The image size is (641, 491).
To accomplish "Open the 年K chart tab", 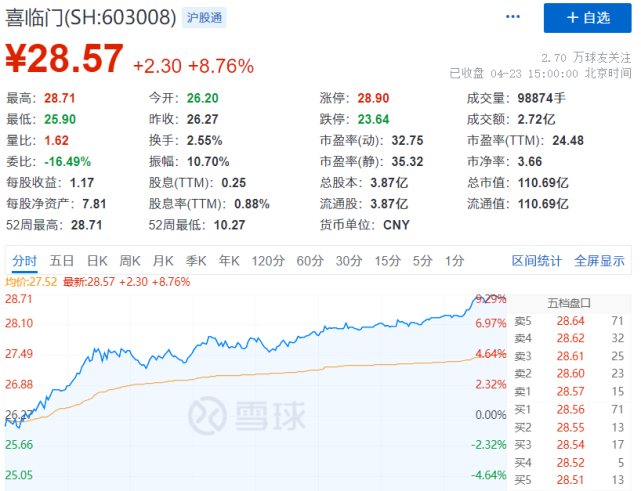I will pyautogui.click(x=229, y=260).
